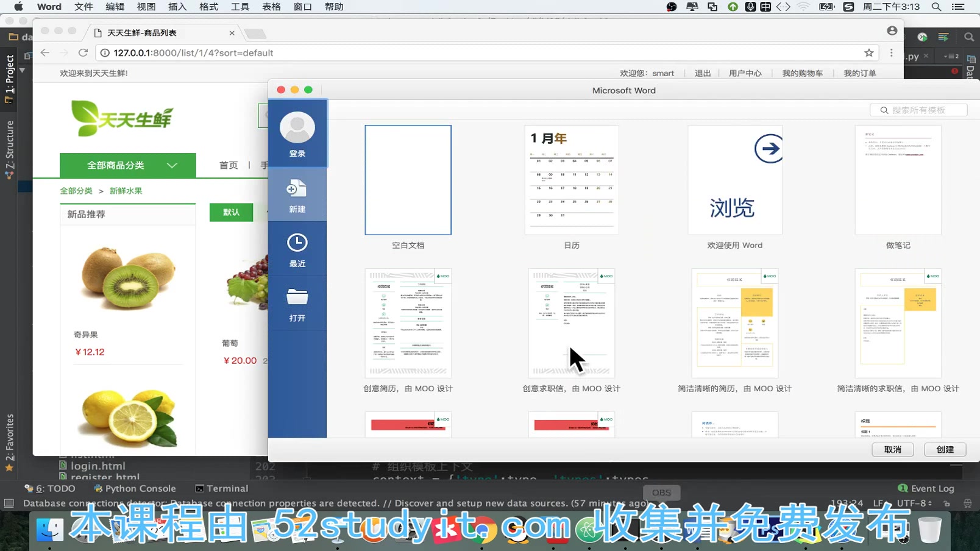980x551 pixels.
Task: Click the battery status icon in menu bar
Action: pyautogui.click(x=826, y=7)
